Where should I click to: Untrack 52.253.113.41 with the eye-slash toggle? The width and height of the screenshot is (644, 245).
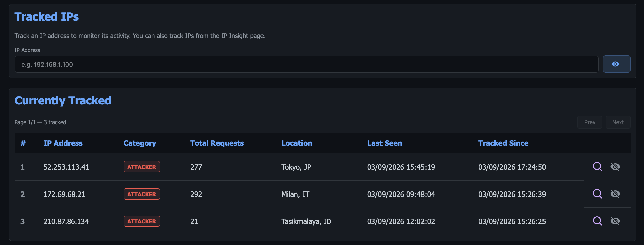tap(616, 167)
